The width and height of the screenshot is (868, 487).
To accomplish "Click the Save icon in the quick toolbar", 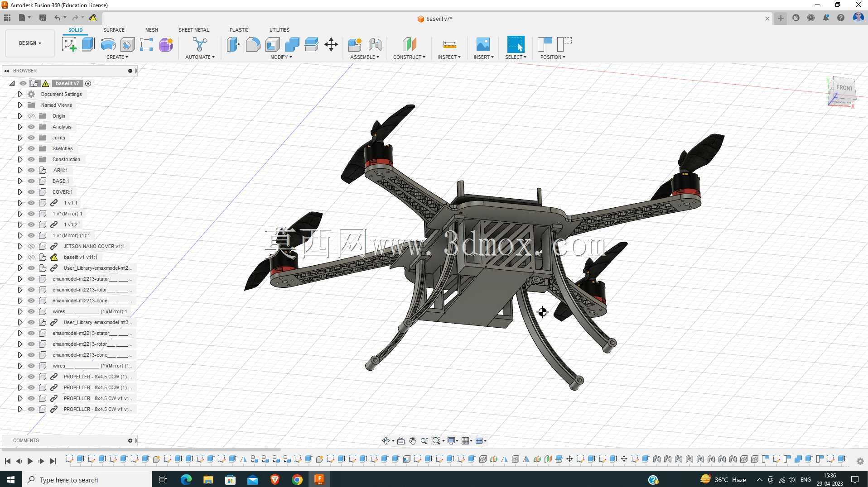I will (x=43, y=18).
